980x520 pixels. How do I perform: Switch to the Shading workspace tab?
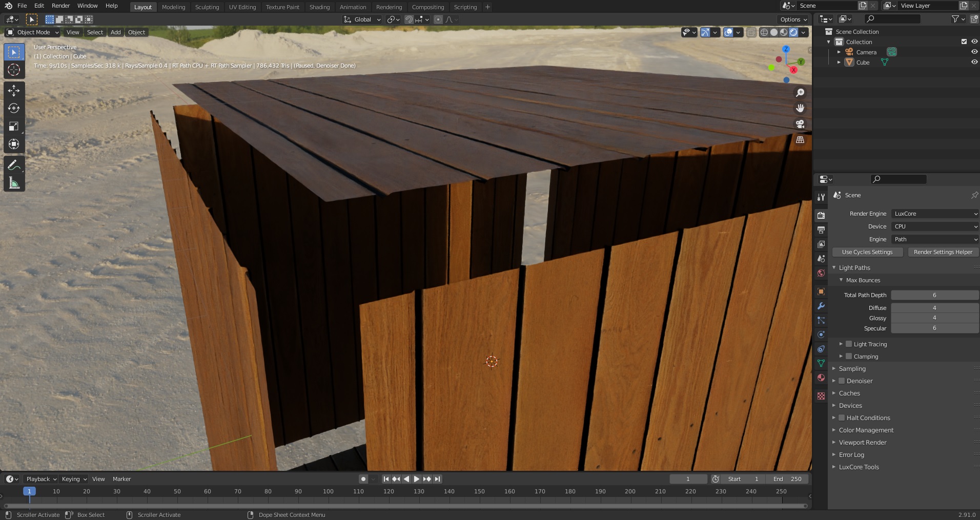[319, 7]
